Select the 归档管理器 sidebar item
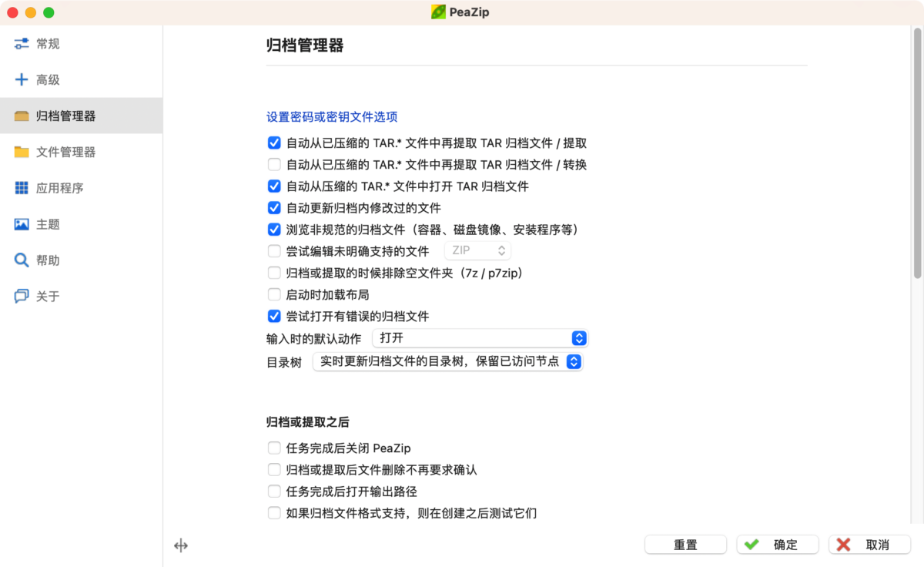924x567 pixels. click(81, 116)
